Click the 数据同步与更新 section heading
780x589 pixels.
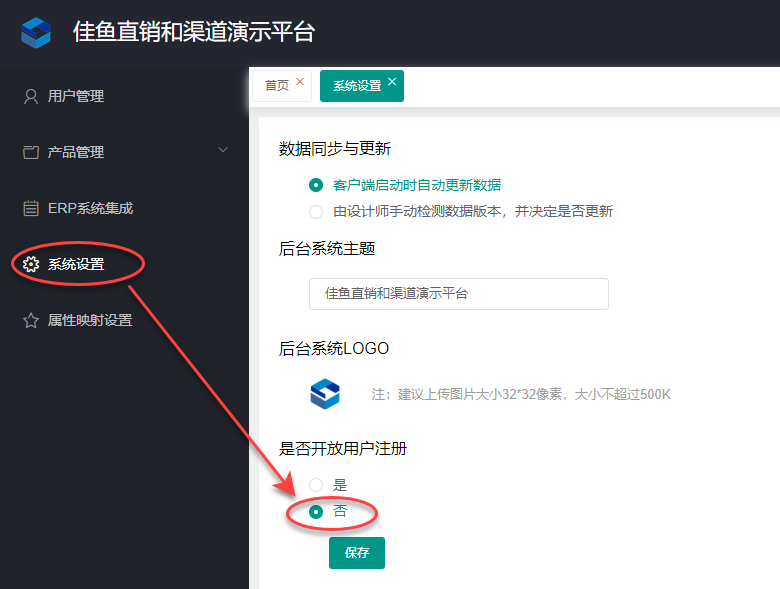(335, 149)
